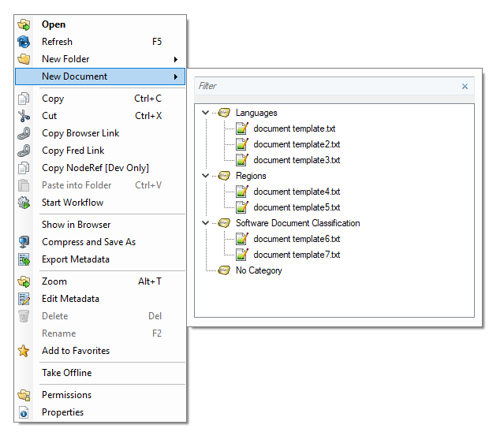Select document template7.txt
Viewport: 504px width, 447px height.
tap(297, 255)
